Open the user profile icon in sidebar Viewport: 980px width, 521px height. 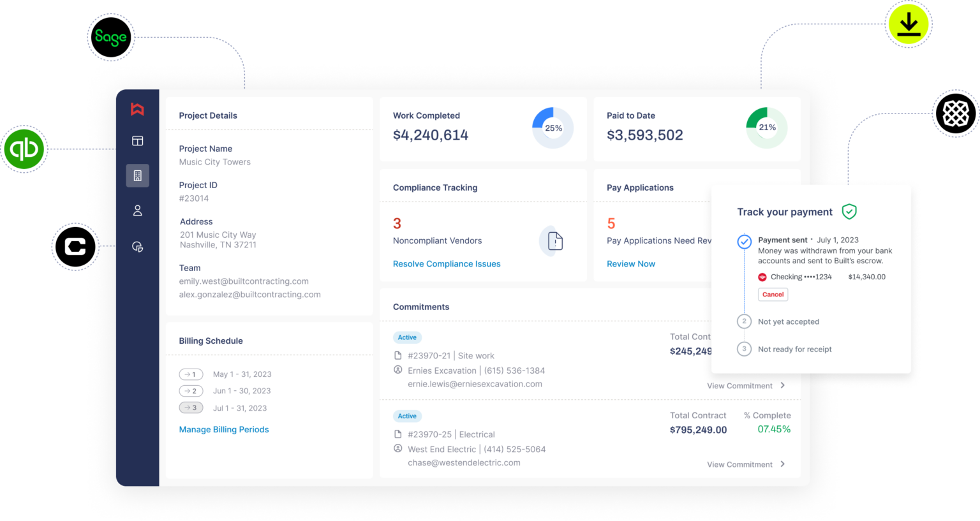(137, 210)
